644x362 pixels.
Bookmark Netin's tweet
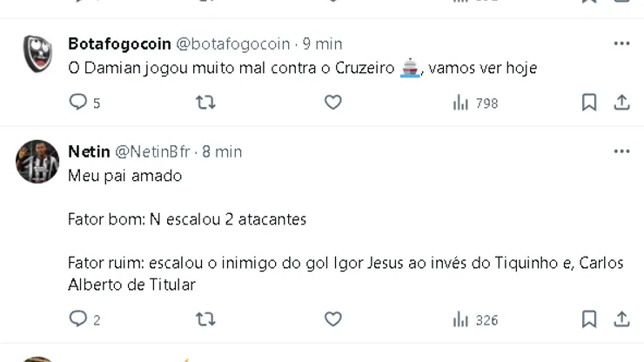coord(589,319)
